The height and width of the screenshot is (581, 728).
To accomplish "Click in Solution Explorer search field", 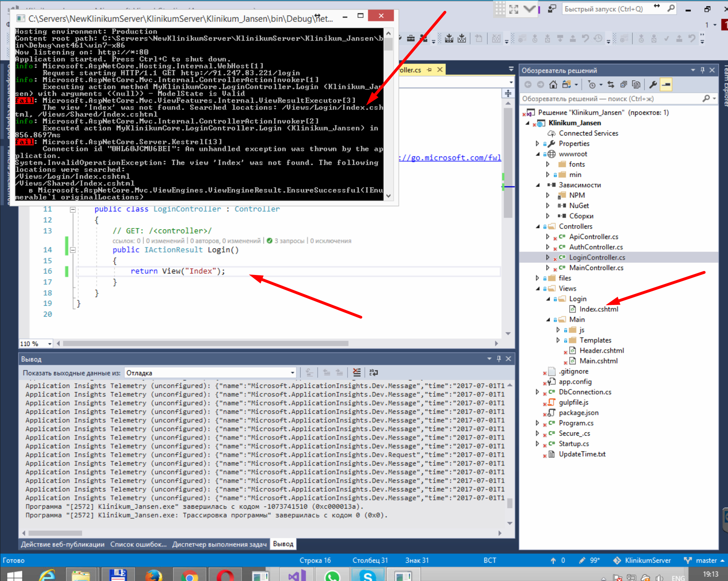I will click(611, 98).
